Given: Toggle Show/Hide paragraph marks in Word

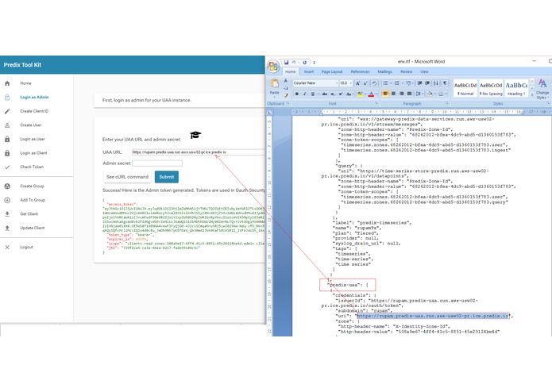Looking at the screenshot, I should [x=445, y=83].
